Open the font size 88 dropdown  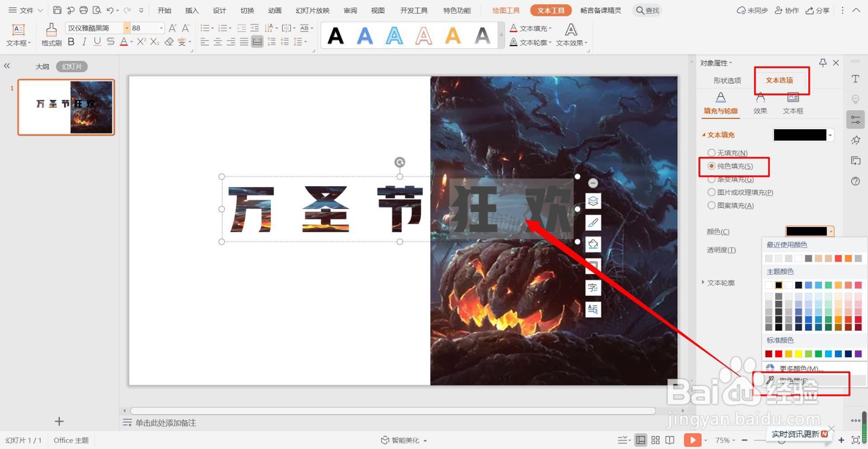[161, 28]
